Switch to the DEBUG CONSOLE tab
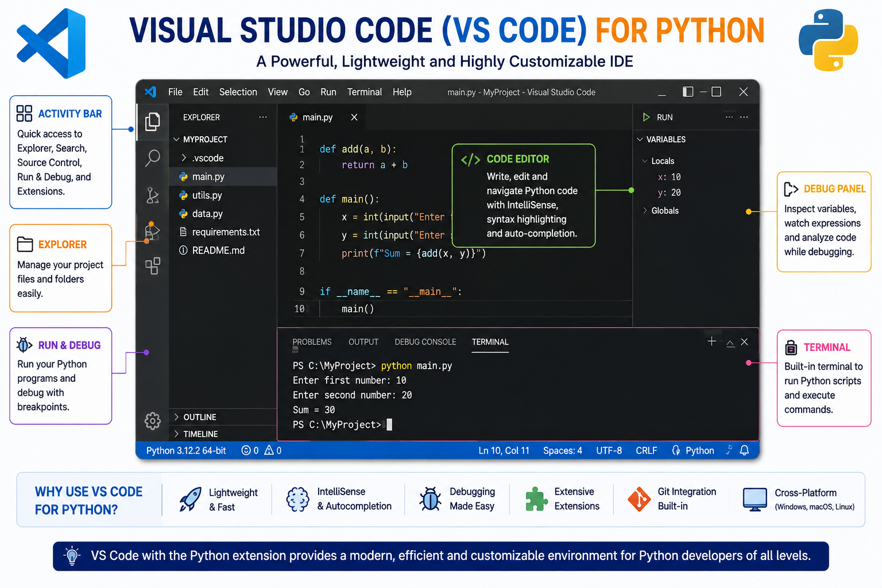This screenshot has height=588, width=882. point(425,342)
